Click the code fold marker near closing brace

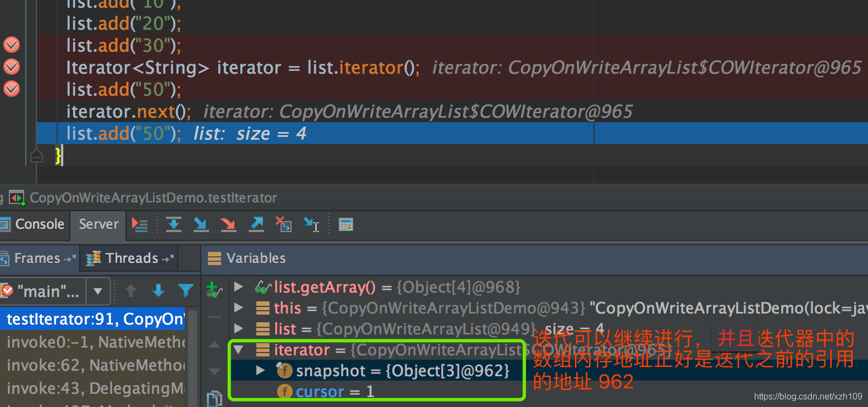pyautogui.click(x=36, y=156)
